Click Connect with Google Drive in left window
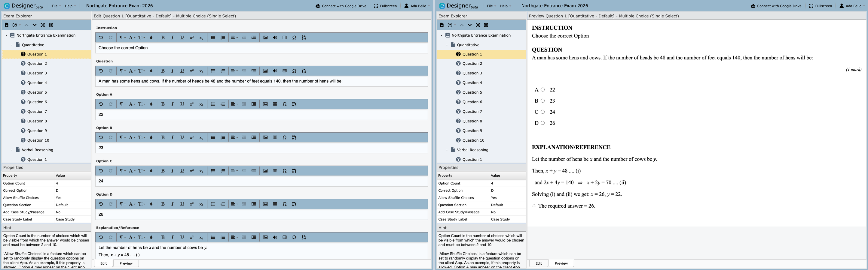This screenshot has height=270, width=868. (341, 6)
